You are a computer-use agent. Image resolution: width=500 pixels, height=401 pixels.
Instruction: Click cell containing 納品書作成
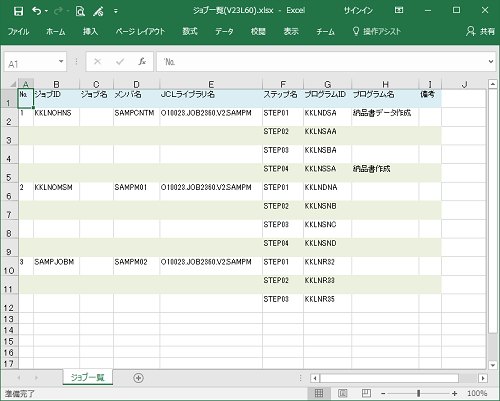click(x=385, y=173)
